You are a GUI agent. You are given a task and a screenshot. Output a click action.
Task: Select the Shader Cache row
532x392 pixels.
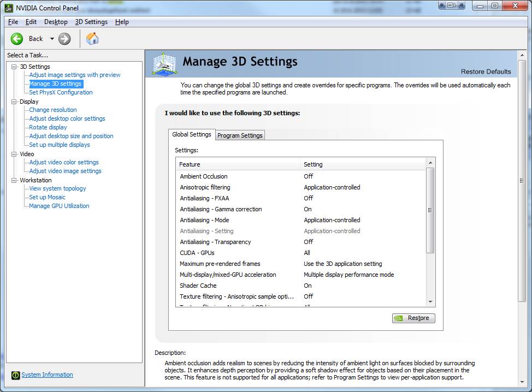tap(301, 286)
